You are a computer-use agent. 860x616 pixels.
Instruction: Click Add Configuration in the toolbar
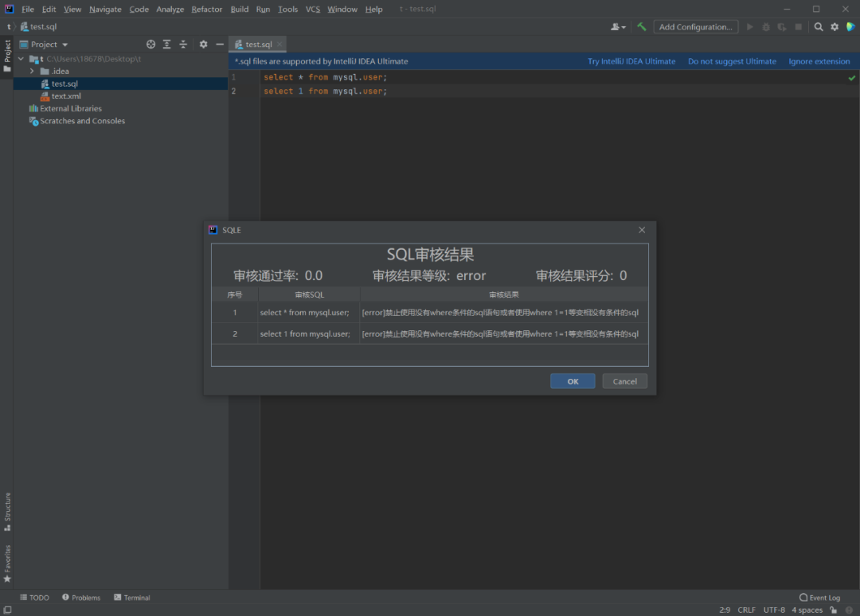(x=695, y=26)
